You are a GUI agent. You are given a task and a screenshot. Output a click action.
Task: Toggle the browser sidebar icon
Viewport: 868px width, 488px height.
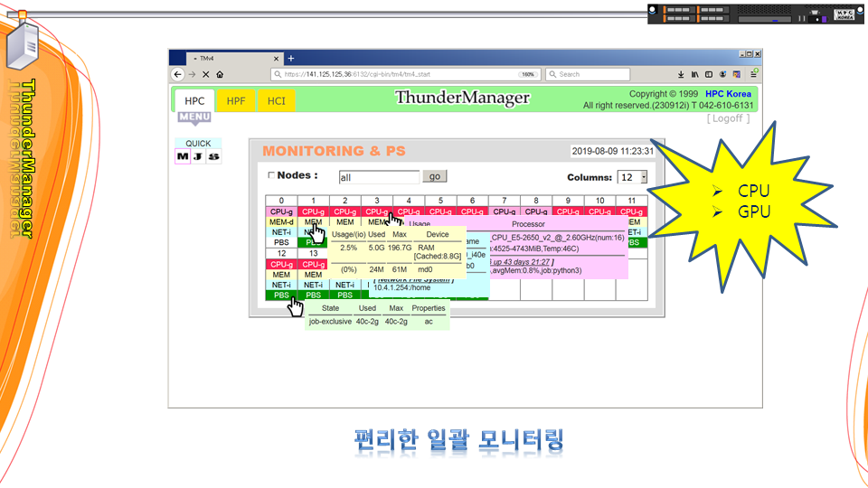pyautogui.click(x=709, y=74)
